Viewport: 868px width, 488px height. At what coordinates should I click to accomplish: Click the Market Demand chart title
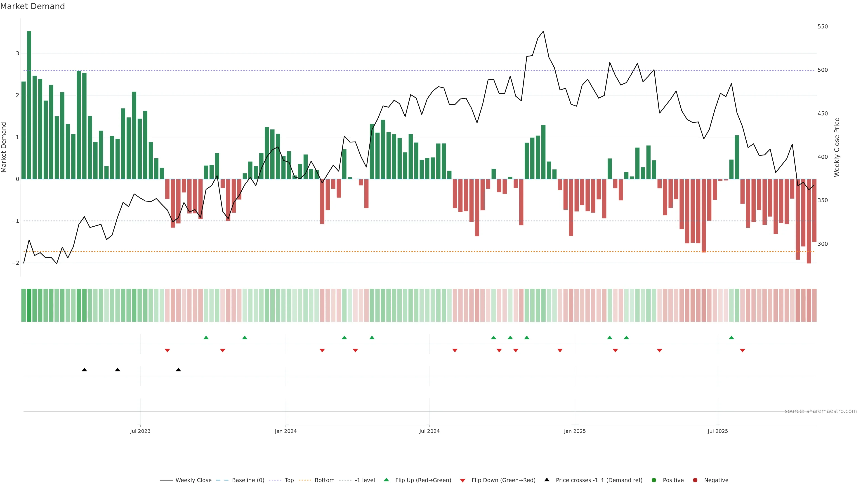pos(32,6)
